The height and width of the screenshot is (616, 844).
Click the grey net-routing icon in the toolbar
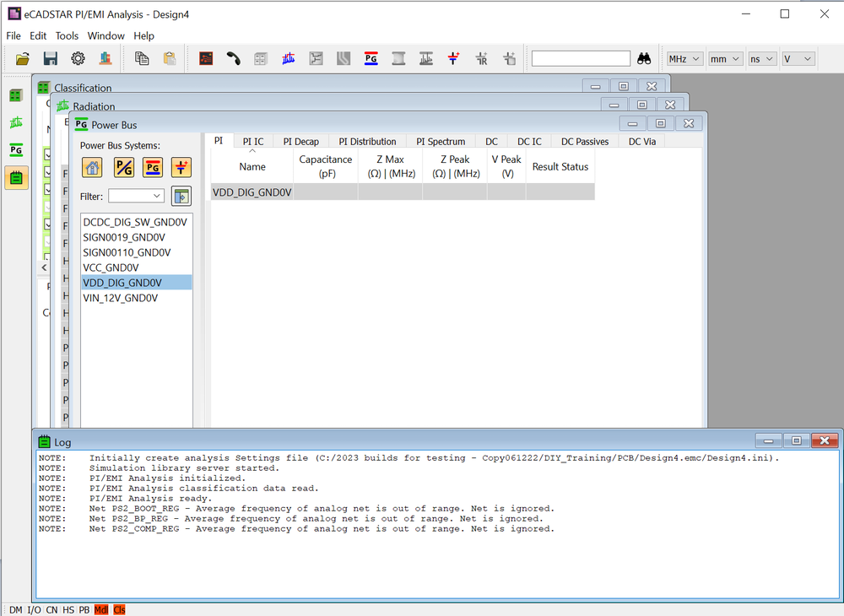click(316, 58)
